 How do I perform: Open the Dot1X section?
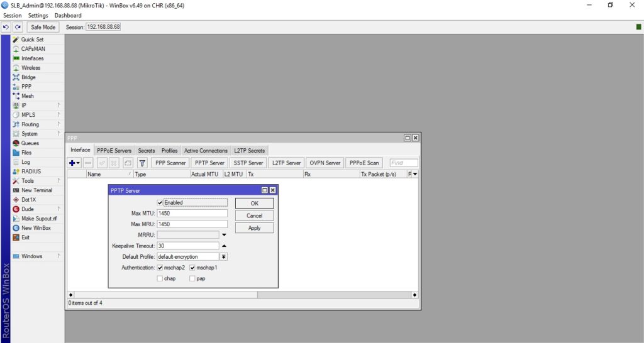tap(28, 200)
